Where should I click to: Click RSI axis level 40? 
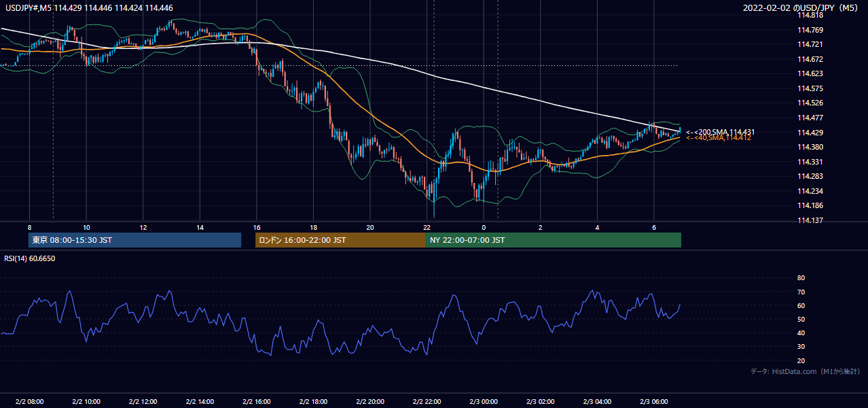tap(801, 333)
